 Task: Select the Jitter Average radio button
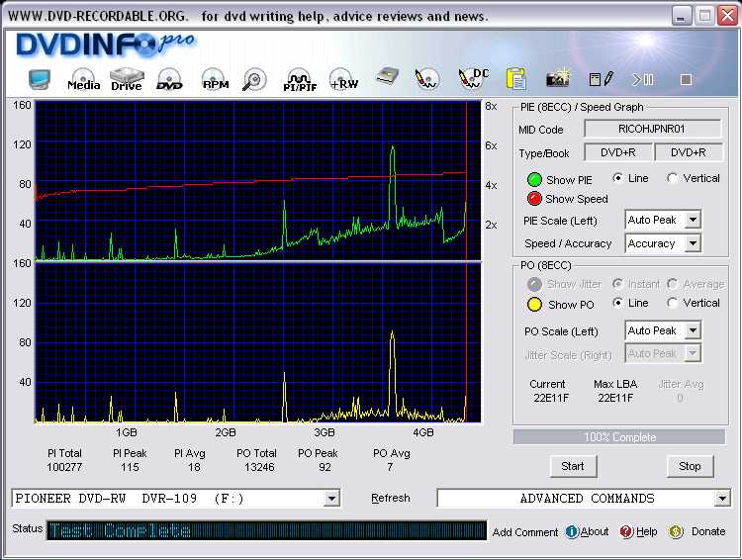point(672,284)
